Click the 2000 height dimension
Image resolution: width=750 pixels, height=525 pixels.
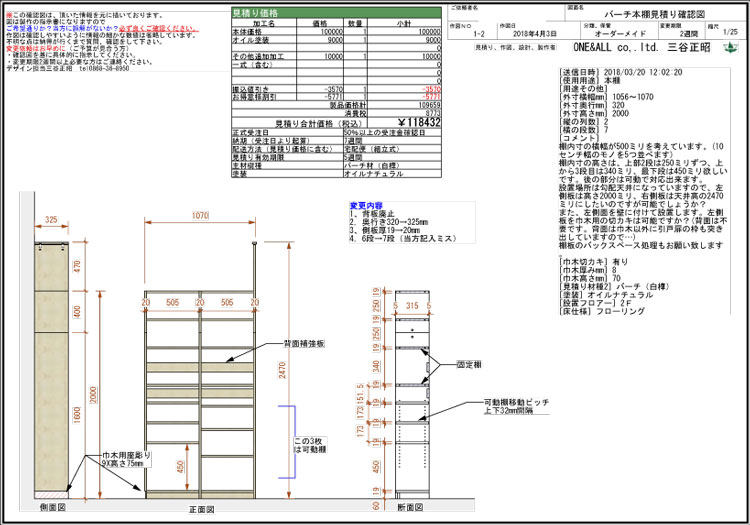pyautogui.click(x=93, y=394)
